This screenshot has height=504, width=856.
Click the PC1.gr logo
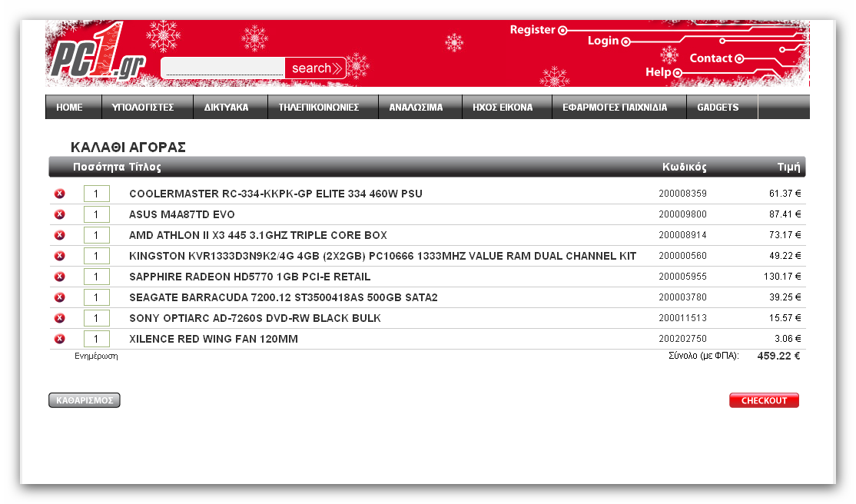pyautogui.click(x=98, y=52)
